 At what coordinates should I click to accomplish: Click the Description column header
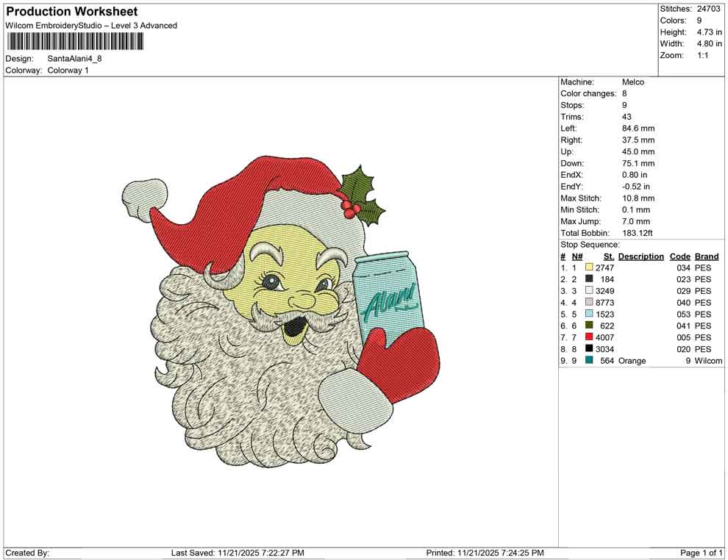tap(640, 256)
